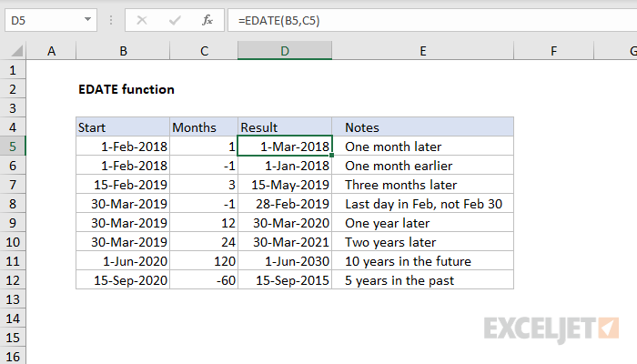The height and width of the screenshot is (364, 637).
Task: Select column D header
Action: 285,52
